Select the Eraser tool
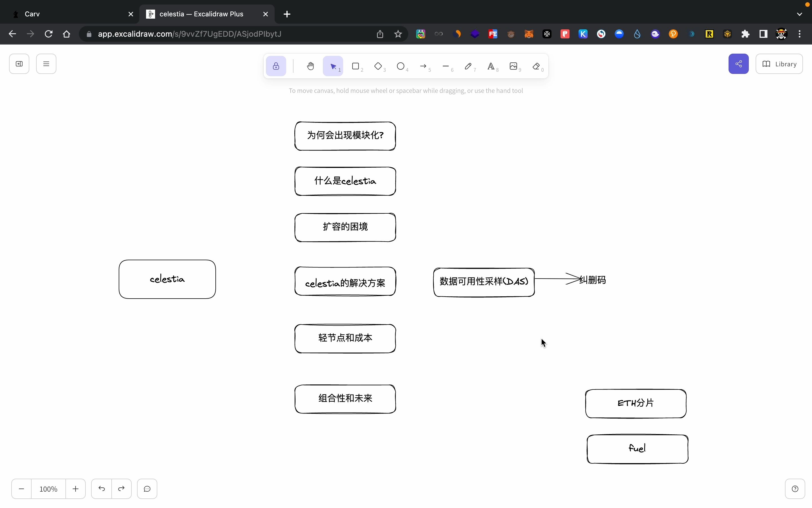Image resolution: width=812 pixels, height=508 pixels. (536, 66)
